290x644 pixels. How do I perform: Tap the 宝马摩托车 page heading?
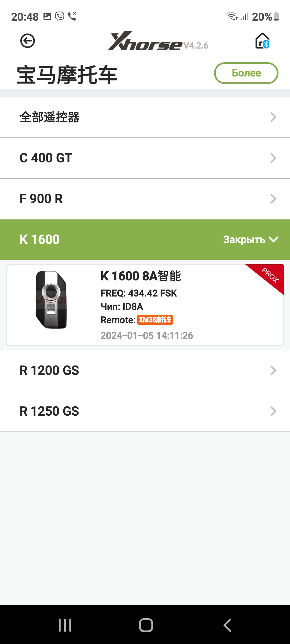point(67,75)
